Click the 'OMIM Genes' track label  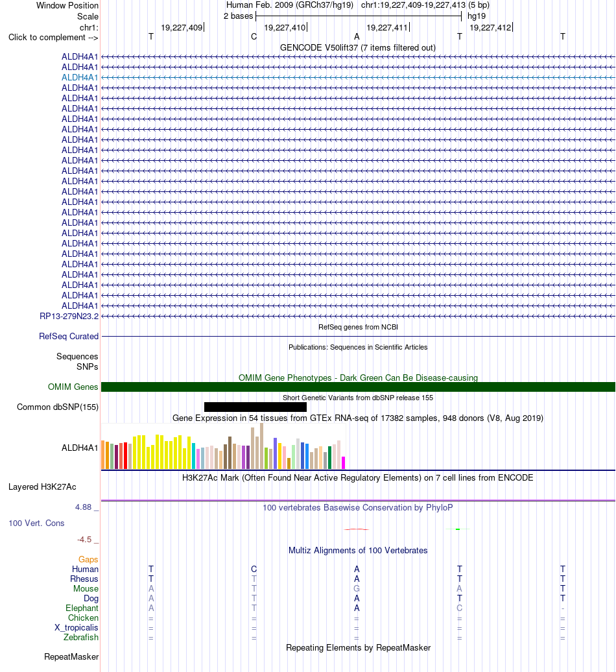(x=73, y=387)
